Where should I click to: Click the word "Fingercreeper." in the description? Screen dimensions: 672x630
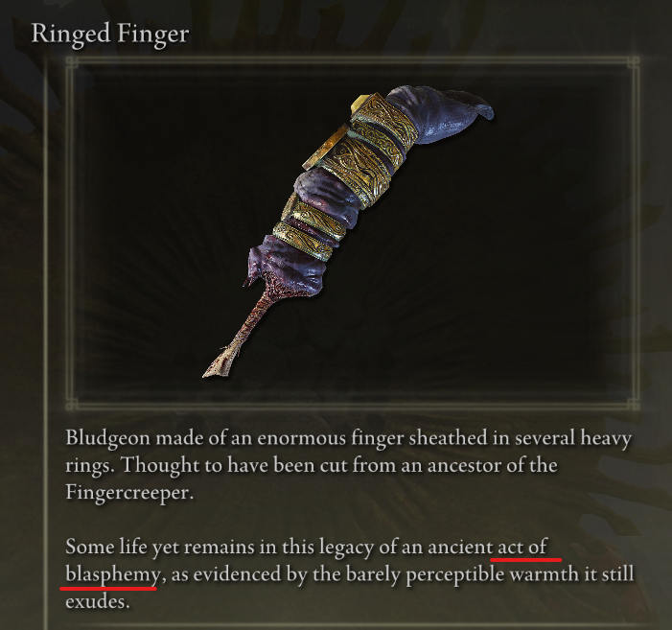coord(129,493)
